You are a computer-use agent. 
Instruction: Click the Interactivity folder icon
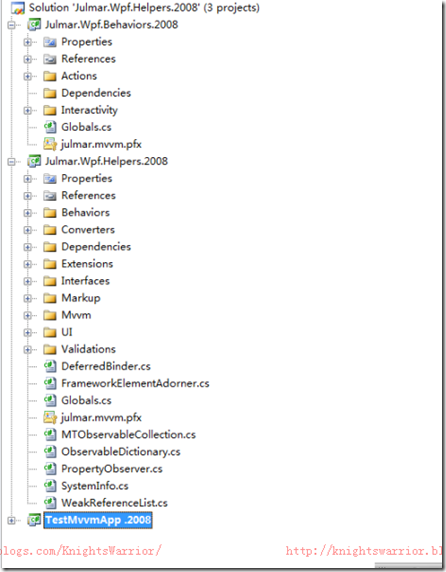tap(50, 110)
